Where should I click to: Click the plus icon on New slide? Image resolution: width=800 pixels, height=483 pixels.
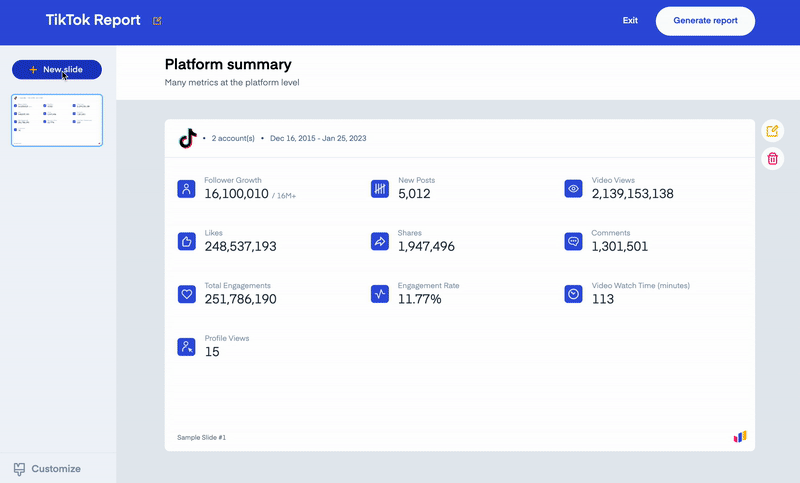tap(33, 70)
